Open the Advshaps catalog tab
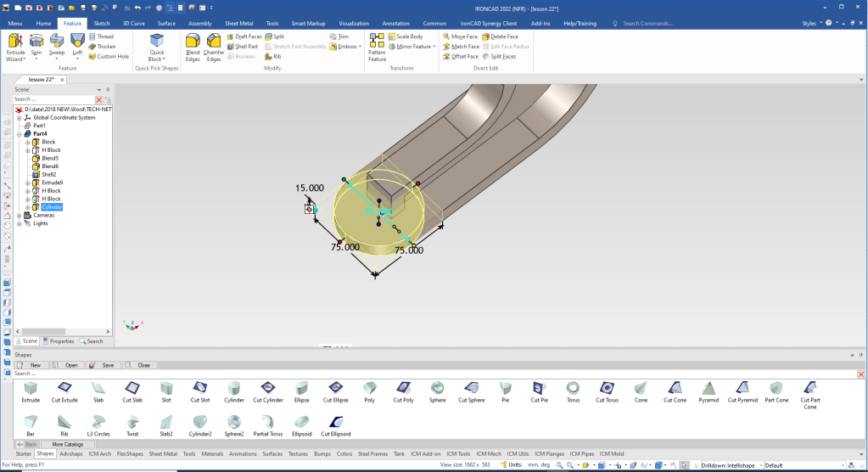Viewport: 868px width, 472px height. click(71, 454)
